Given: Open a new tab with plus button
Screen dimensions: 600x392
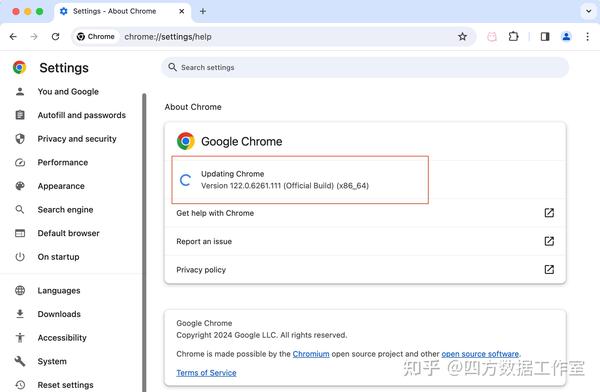Looking at the screenshot, I should point(203,11).
